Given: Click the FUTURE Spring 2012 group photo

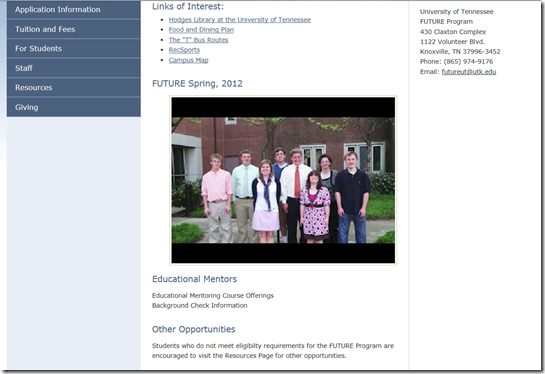Looking at the screenshot, I should (x=283, y=180).
